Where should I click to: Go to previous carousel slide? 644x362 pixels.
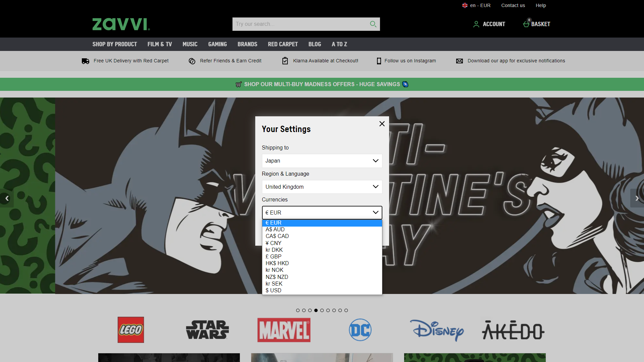point(7,198)
